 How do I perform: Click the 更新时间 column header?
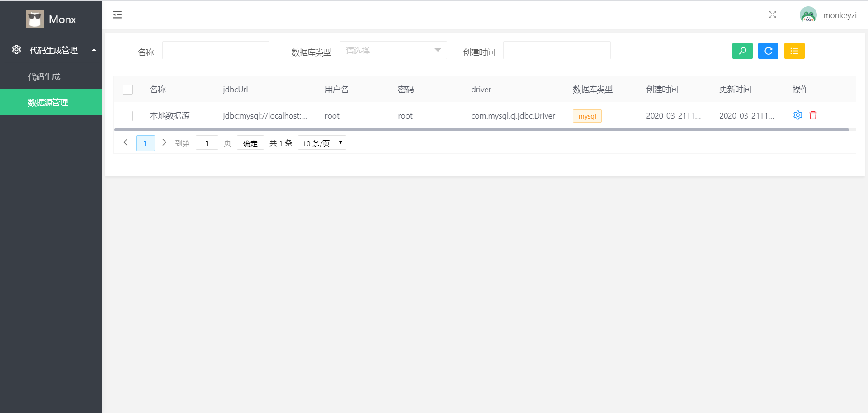(736, 90)
